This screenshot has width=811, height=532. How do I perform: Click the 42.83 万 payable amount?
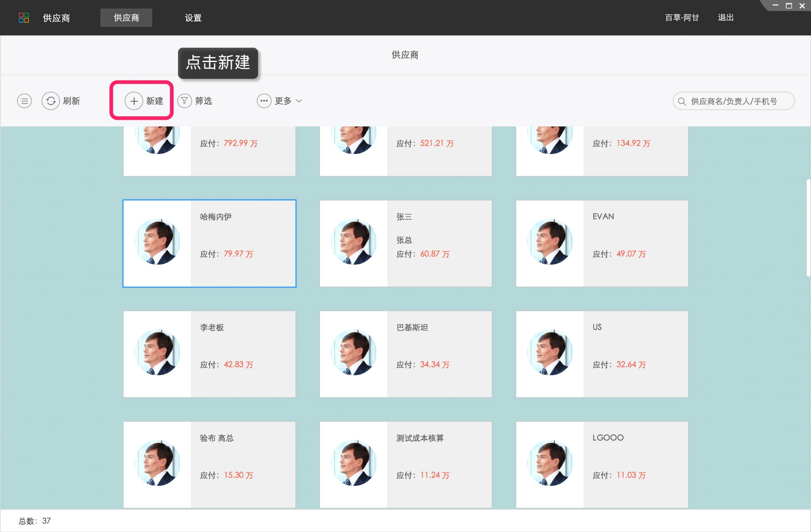(238, 364)
